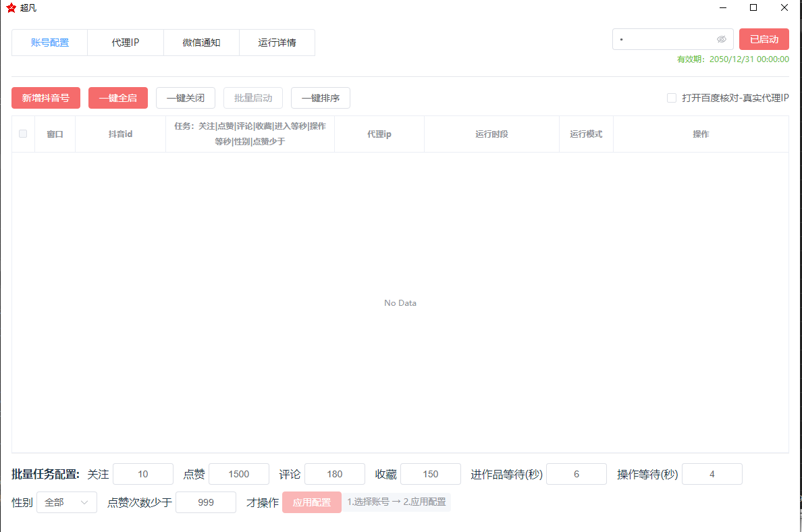
Task: Switch to the 微信通知 tab
Action: 201,42
